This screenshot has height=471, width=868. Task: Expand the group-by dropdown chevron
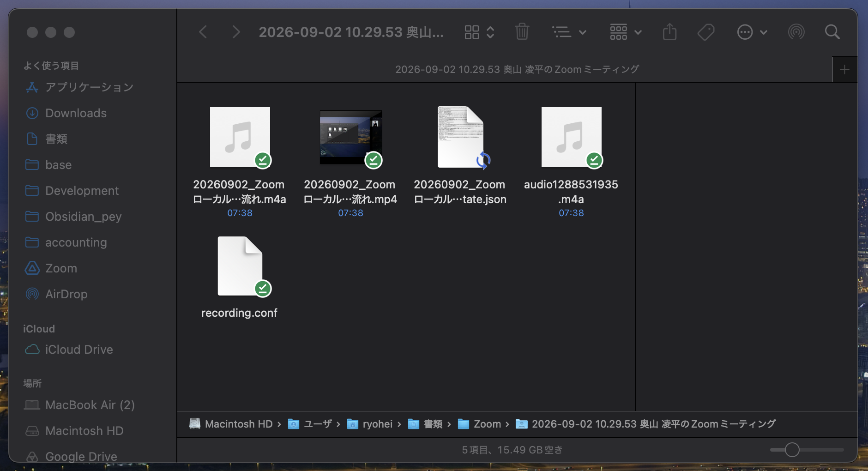pos(638,32)
